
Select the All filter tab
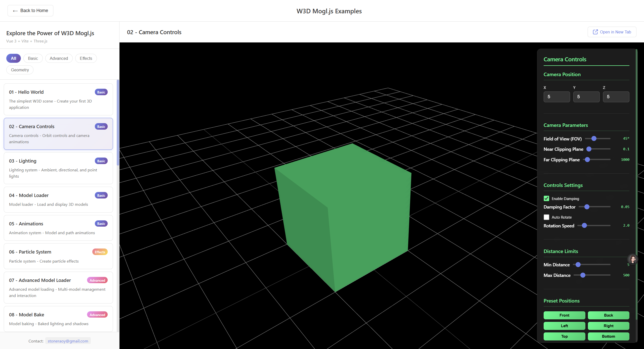(14, 58)
